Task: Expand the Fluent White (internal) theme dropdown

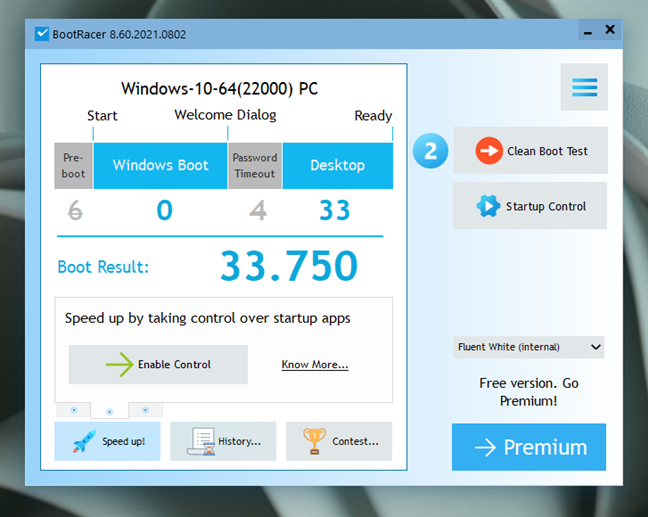Action: click(529, 347)
